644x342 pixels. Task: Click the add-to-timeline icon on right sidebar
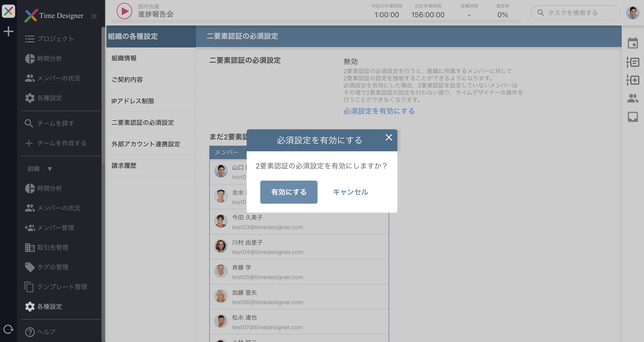pyautogui.click(x=633, y=80)
